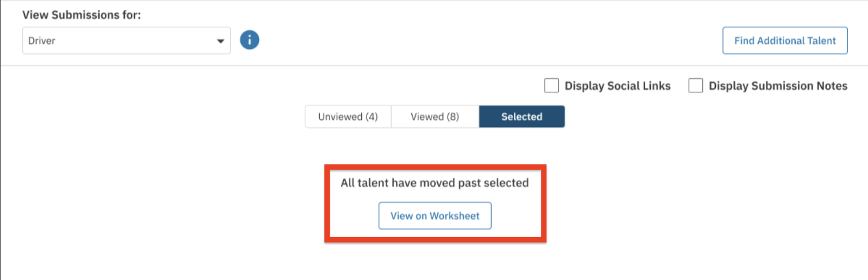868x280 pixels.
Task: Click Find Additional Talent button
Action: (x=785, y=41)
